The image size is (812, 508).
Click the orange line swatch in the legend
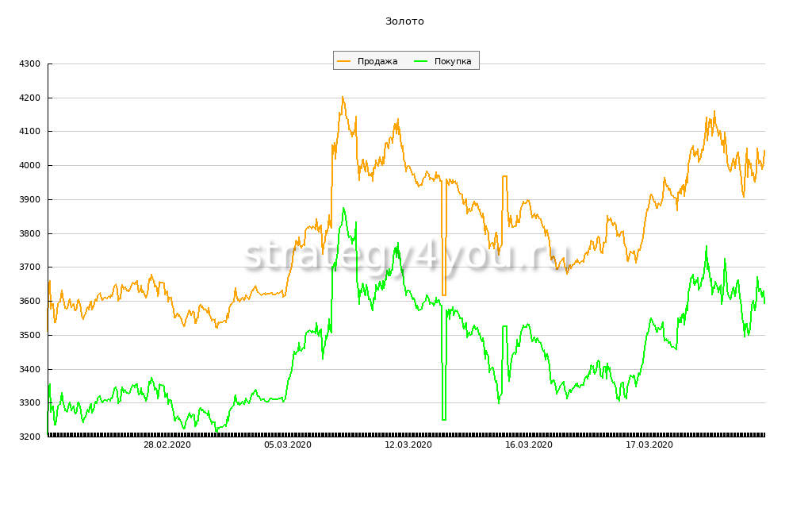tap(344, 61)
